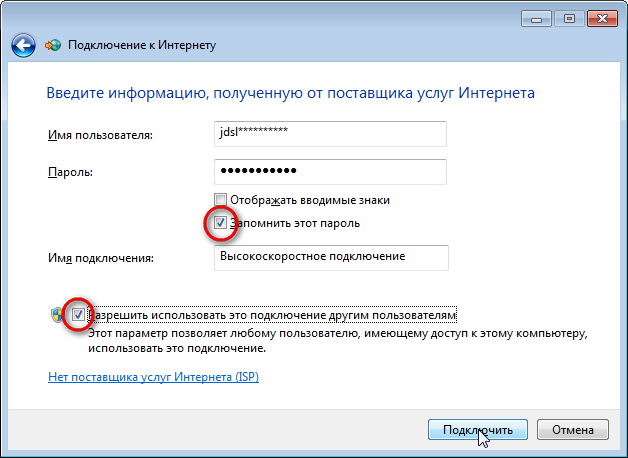Click the Пароль: label
The image size is (628, 458).
(70, 172)
